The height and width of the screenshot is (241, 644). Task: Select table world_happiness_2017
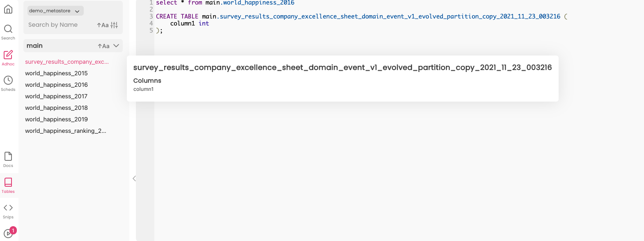56,96
